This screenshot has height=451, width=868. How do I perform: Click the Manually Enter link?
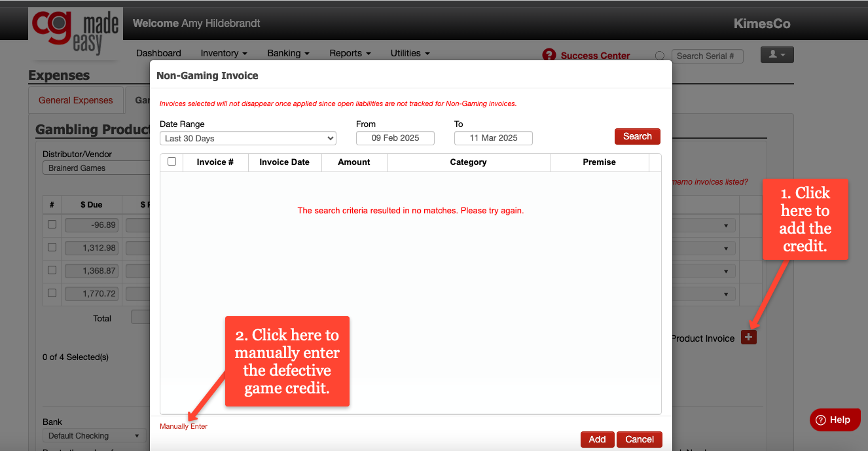pyautogui.click(x=183, y=426)
